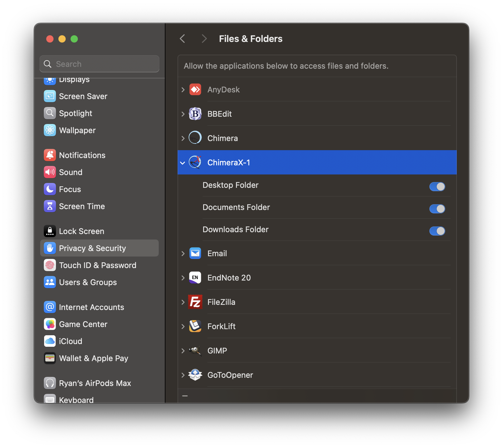Expand the FileZilla folder permissions chevron

[183, 302]
